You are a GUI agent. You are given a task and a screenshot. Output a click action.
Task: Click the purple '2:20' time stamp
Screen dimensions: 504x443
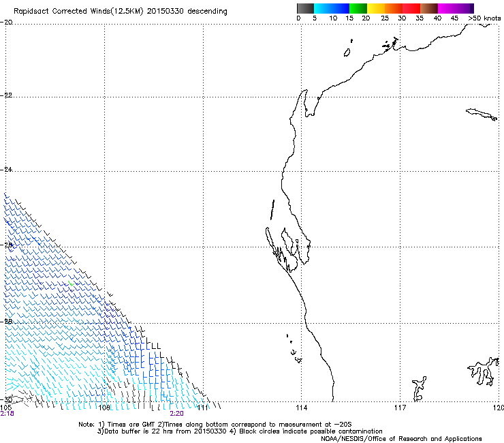point(177,414)
